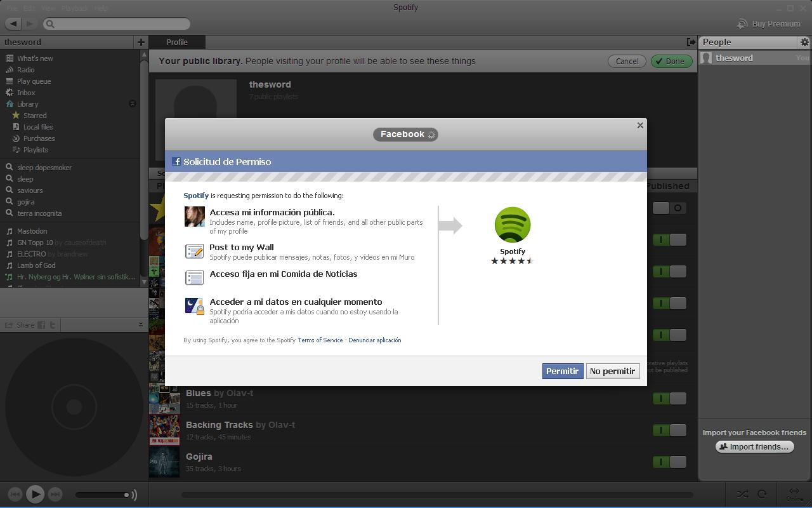Open the File menu
Viewport: 812px width, 508px height.
12,8
